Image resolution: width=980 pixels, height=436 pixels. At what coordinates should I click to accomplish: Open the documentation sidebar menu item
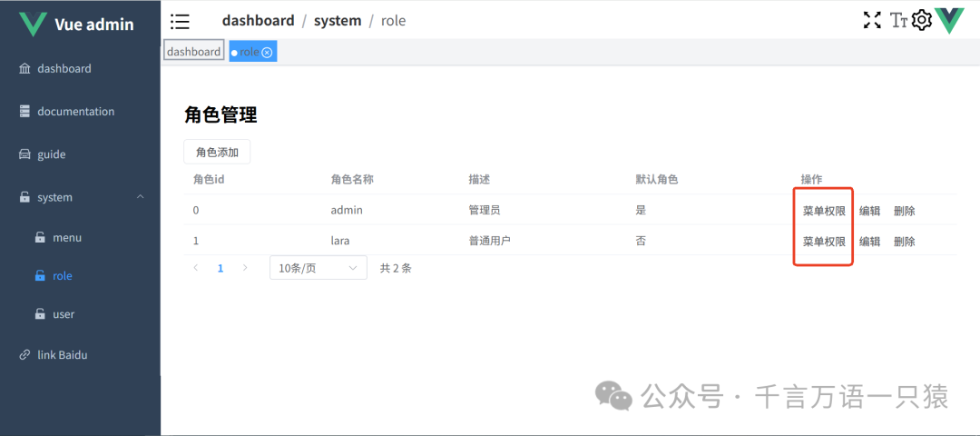(x=80, y=112)
